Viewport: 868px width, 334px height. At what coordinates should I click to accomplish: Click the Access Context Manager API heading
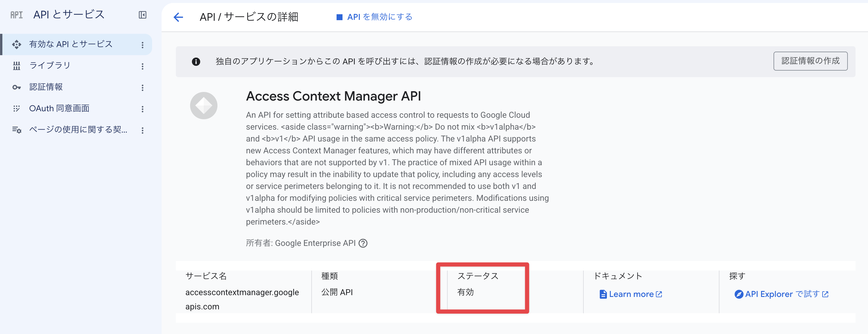pyautogui.click(x=333, y=96)
